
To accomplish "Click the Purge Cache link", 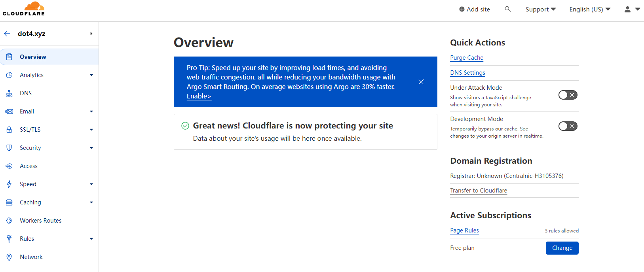I will (467, 58).
